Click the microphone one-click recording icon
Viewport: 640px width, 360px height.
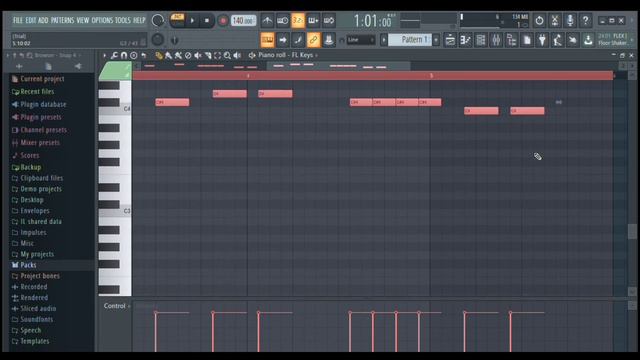[570, 20]
